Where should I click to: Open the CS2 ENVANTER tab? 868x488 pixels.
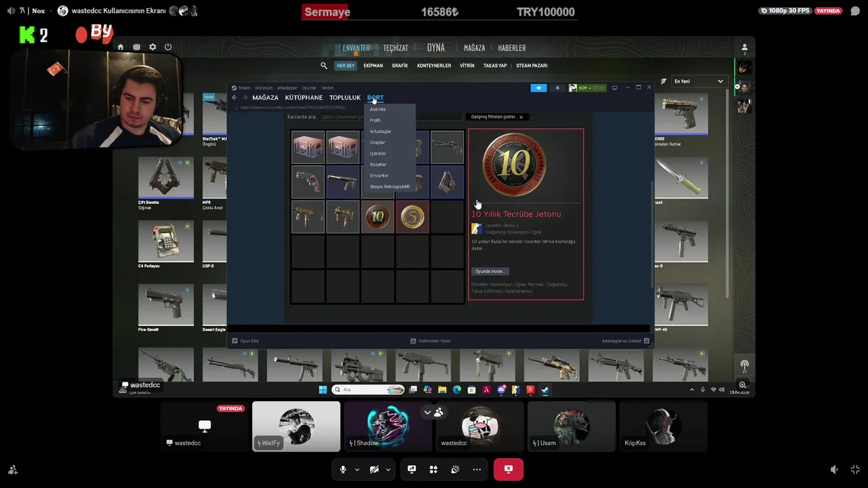pos(356,48)
